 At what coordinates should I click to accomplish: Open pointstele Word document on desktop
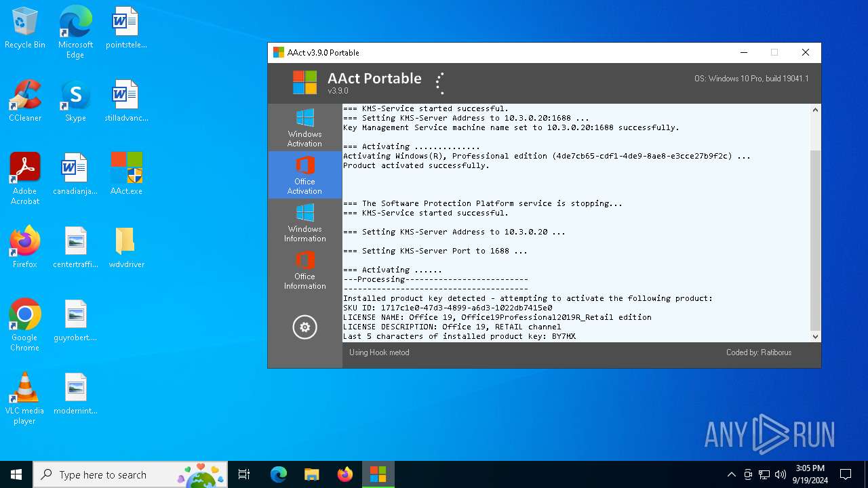[x=126, y=28]
